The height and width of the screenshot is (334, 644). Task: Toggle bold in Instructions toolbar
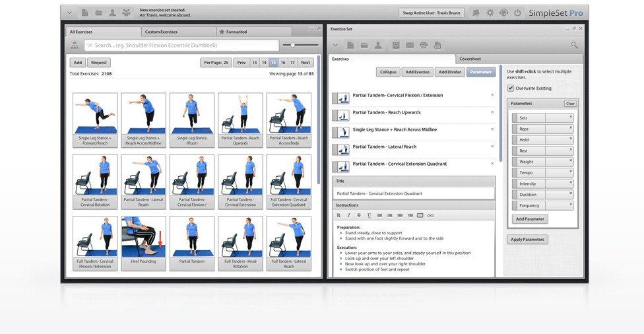click(338, 215)
